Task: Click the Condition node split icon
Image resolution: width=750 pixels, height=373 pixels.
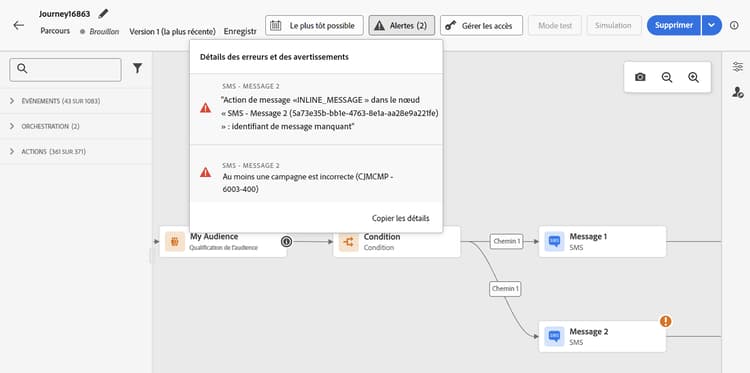Action: click(349, 242)
